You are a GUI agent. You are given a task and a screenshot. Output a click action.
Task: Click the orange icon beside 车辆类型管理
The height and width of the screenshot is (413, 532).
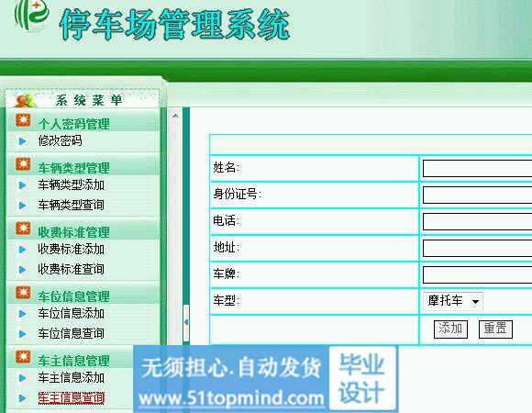pos(23,164)
